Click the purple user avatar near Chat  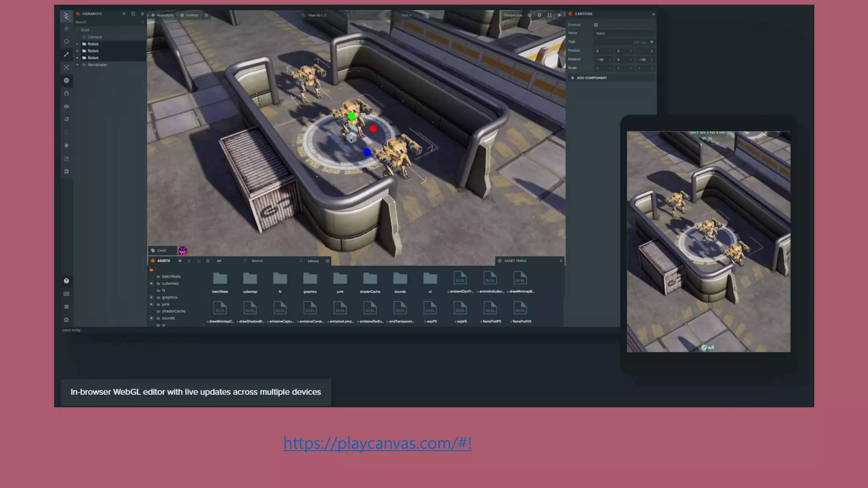[183, 250]
